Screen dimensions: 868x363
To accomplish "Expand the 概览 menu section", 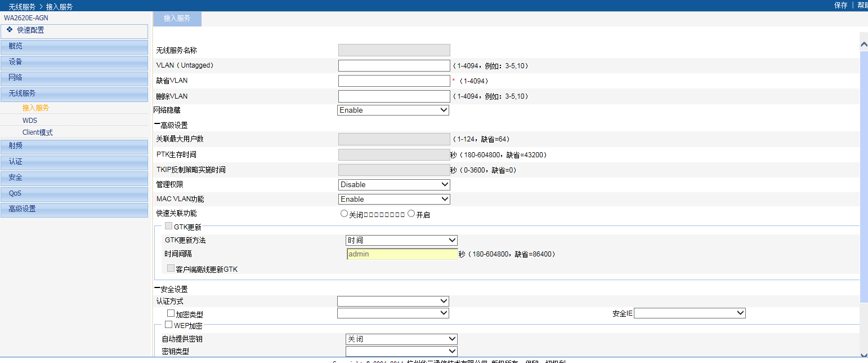I will point(74,47).
